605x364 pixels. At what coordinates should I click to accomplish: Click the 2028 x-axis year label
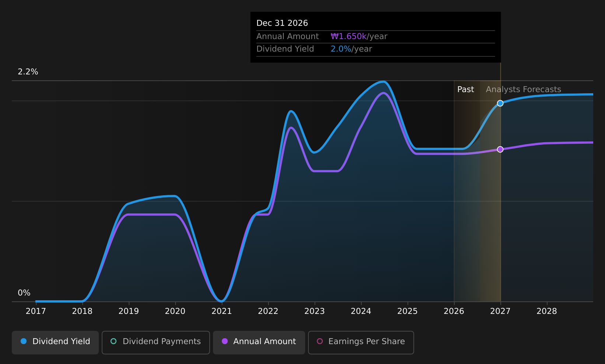(x=547, y=311)
